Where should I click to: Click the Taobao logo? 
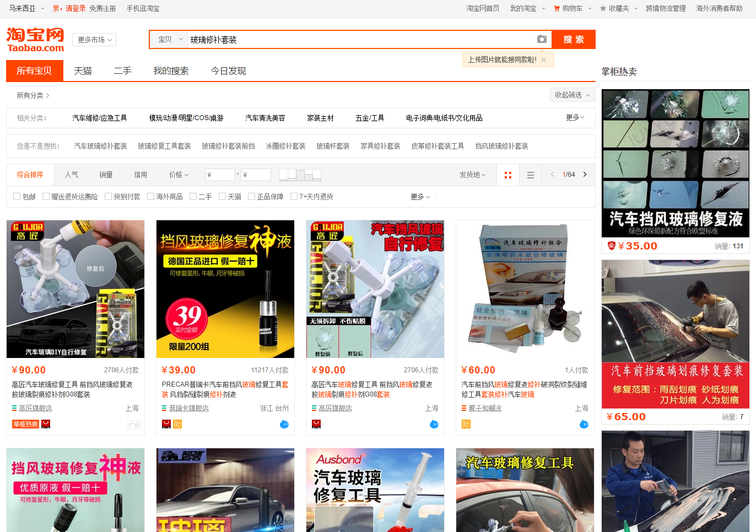35,40
